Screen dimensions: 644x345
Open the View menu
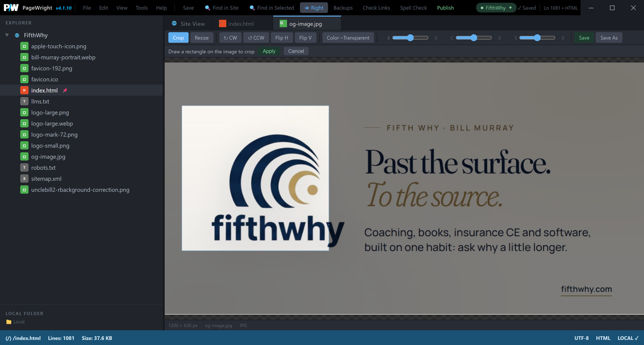pyautogui.click(x=122, y=8)
